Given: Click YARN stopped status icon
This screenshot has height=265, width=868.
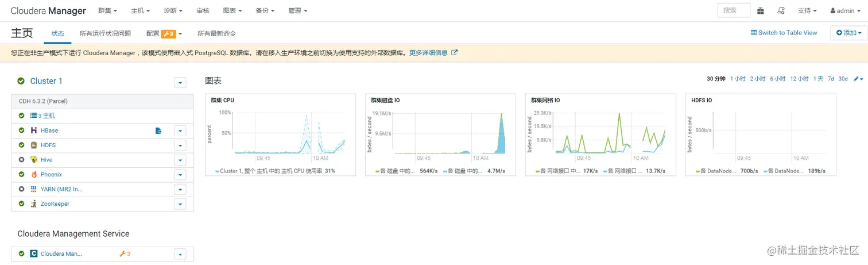Looking at the screenshot, I should tap(21, 189).
